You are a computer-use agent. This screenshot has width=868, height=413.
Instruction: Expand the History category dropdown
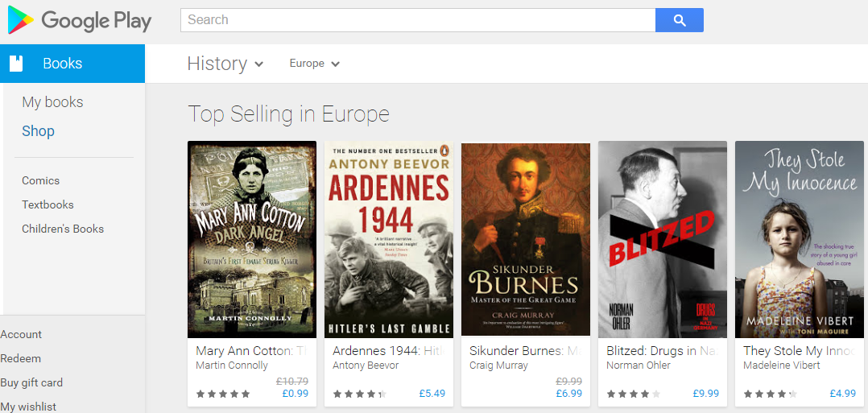[x=225, y=64]
